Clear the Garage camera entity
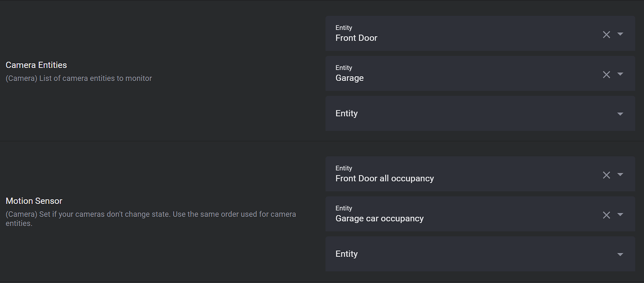Screen dimensions: 644x283 coord(606,74)
